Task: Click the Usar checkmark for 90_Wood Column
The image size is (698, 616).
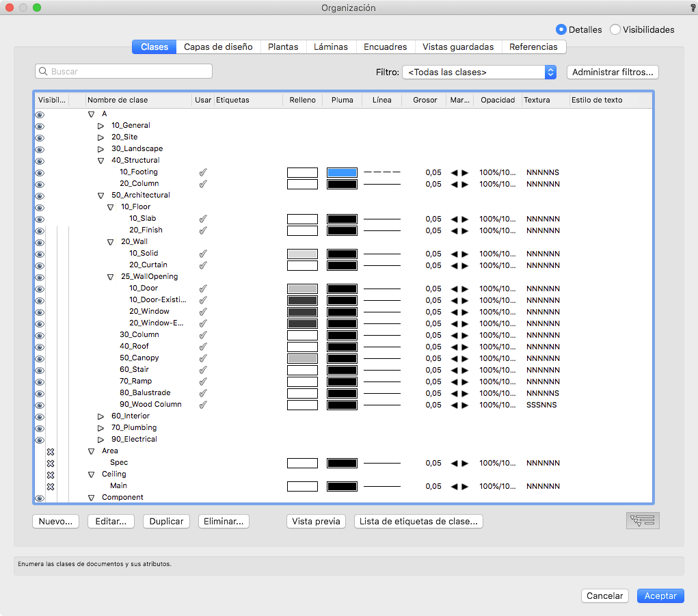Action: click(x=202, y=405)
